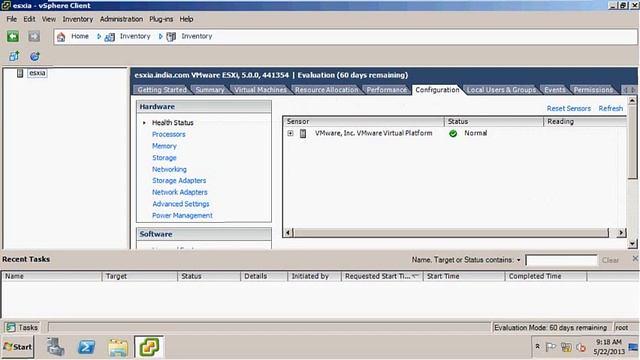Click the tabs scroll-right arrow
This screenshot has width=640, height=360.
633,90
